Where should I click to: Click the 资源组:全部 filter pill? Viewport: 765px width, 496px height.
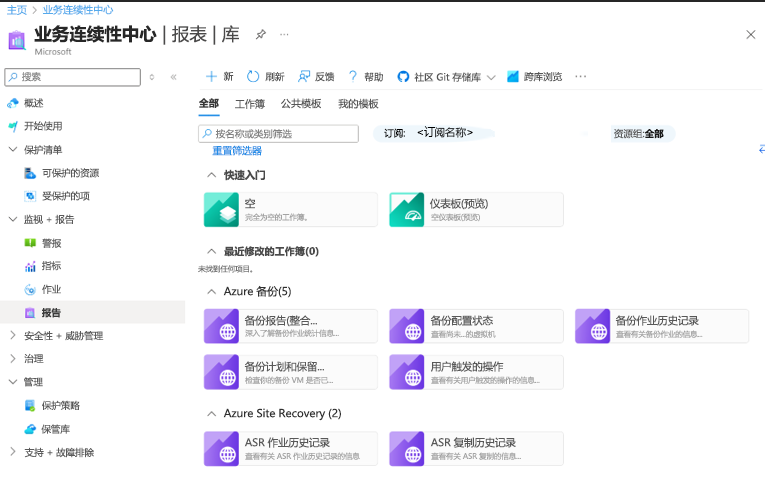tap(643, 134)
